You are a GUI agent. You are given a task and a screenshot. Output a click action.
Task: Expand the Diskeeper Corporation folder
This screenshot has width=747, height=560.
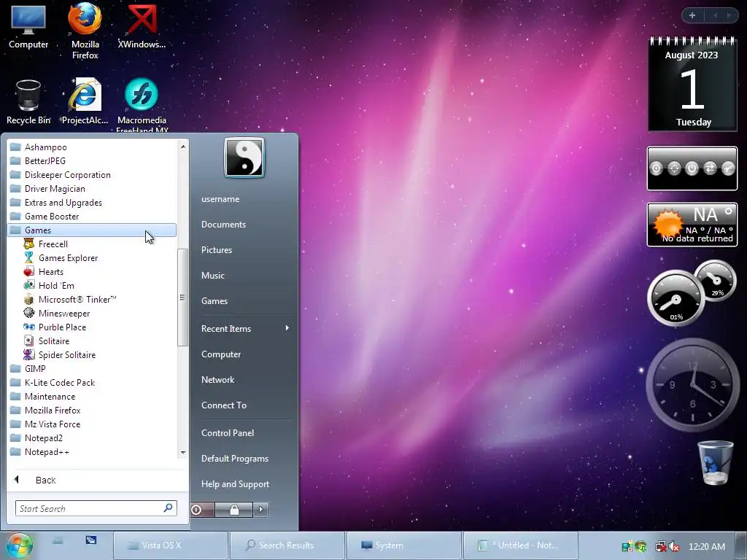91,175
